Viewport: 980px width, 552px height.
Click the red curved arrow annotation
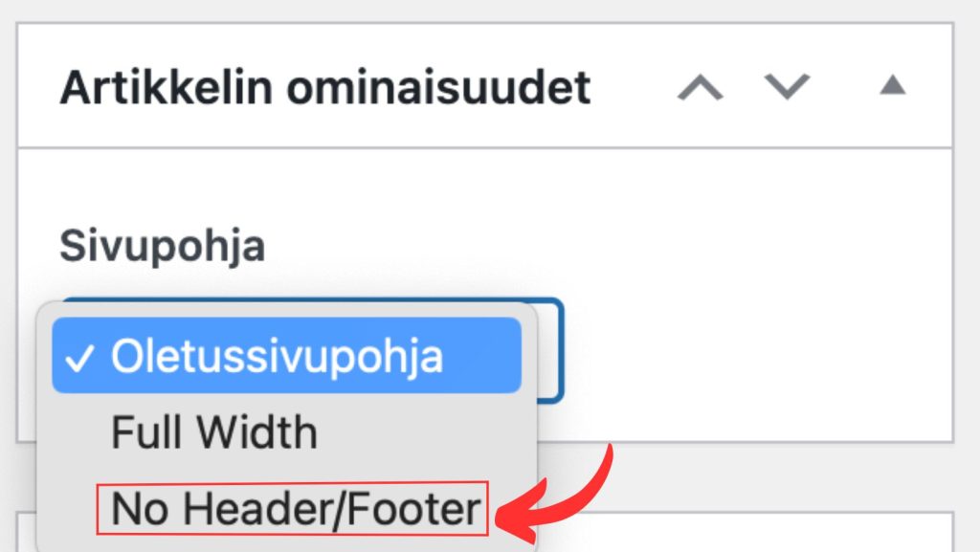point(585,488)
